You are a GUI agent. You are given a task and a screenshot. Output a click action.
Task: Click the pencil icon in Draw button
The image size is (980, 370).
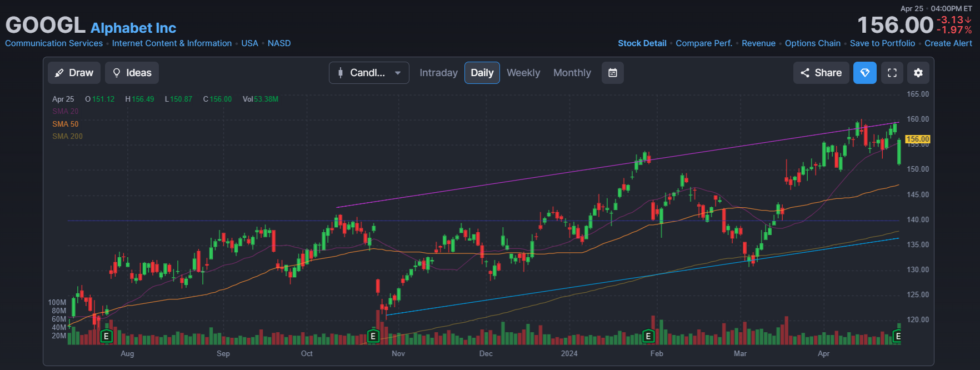(59, 73)
